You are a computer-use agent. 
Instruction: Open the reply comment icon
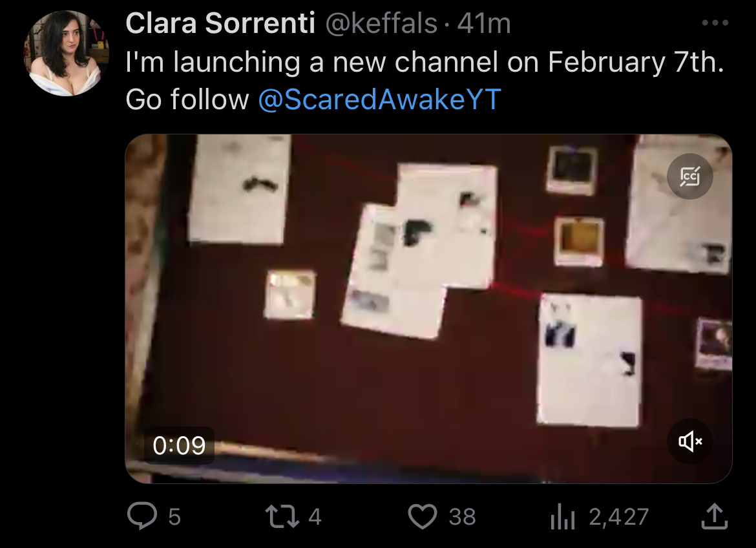(x=142, y=516)
